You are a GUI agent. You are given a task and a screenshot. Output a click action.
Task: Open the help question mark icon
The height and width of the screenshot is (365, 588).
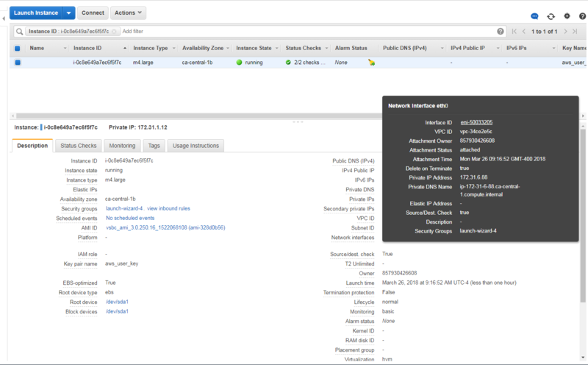[x=582, y=16]
